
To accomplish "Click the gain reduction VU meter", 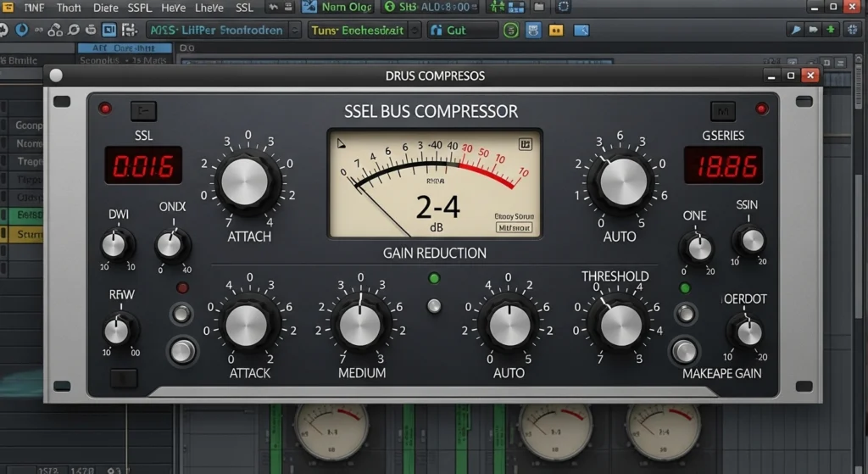I will pos(435,184).
